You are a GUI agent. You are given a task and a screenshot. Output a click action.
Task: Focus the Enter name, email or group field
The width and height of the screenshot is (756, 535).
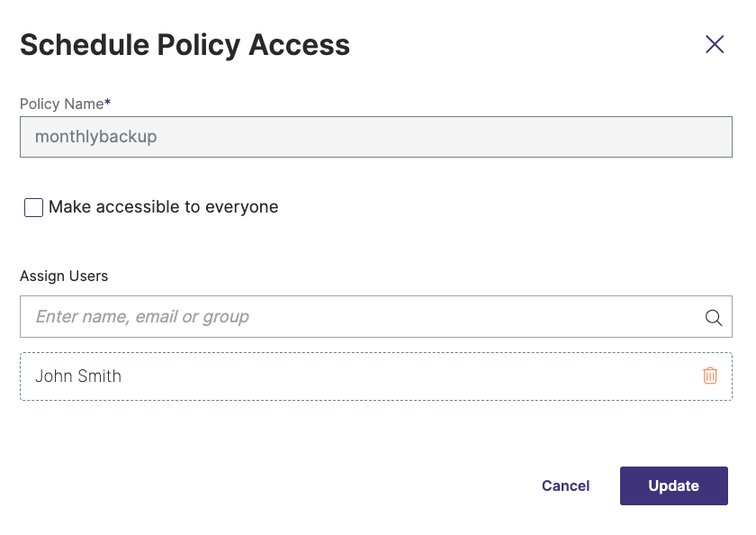click(x=360, y=317)
